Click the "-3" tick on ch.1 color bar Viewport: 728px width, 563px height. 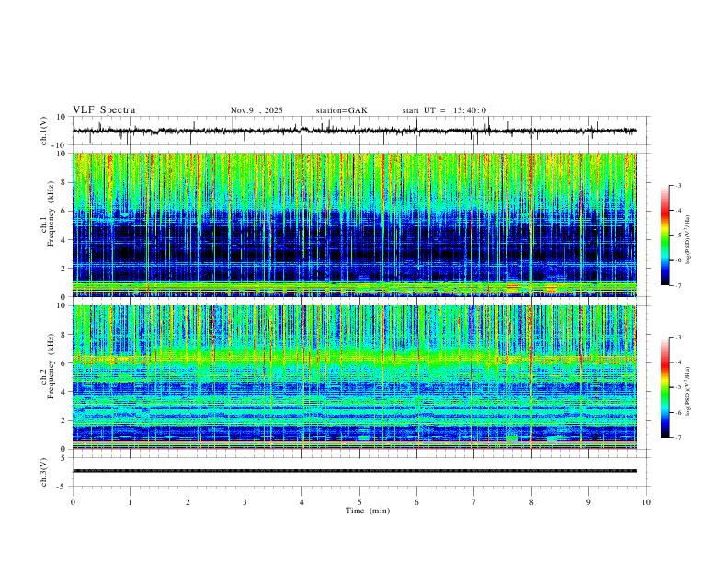[x=677, y=185]
